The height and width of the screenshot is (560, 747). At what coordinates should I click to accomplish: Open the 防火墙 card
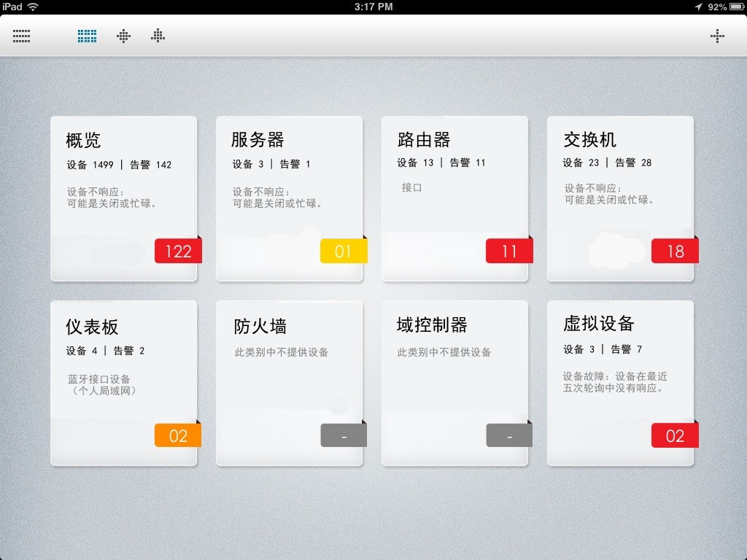click(x=289, y=383)
